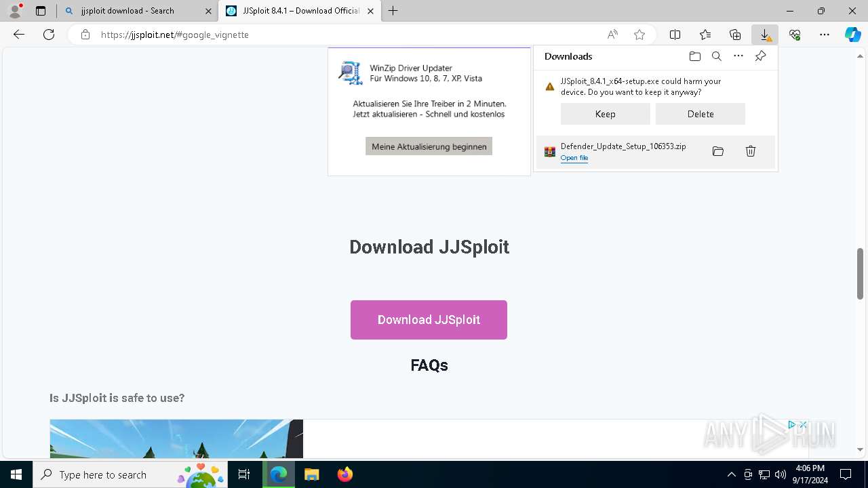Click JJSploit_8.4.1_x64-setup.exe warning text

pyautogui.click(x=641, y=86)
